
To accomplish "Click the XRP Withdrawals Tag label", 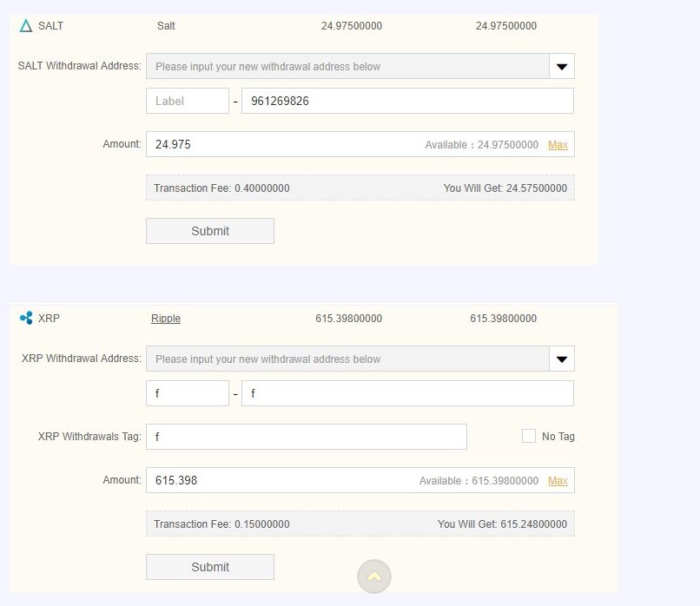I will pyautogui.click(x=89, y=437).
